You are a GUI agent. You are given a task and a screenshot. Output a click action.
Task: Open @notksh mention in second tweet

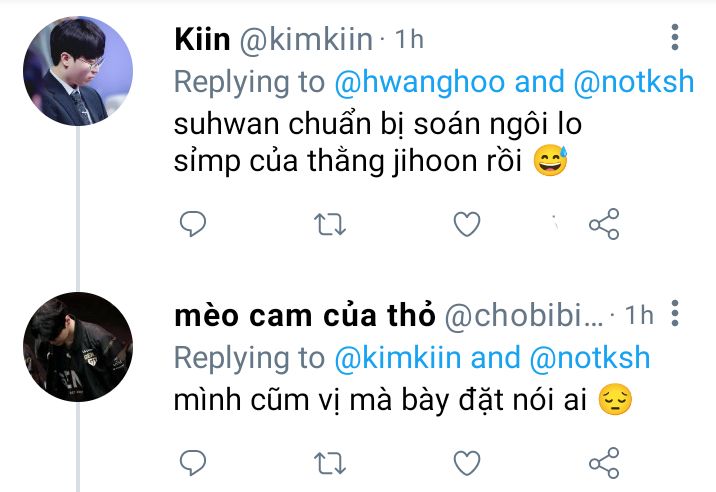tap(590, 358)
